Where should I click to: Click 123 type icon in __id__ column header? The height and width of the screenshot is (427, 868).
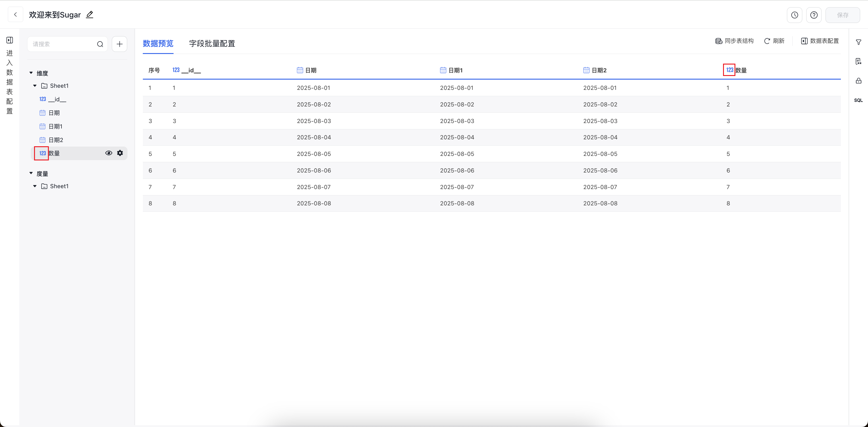point(176,70)
